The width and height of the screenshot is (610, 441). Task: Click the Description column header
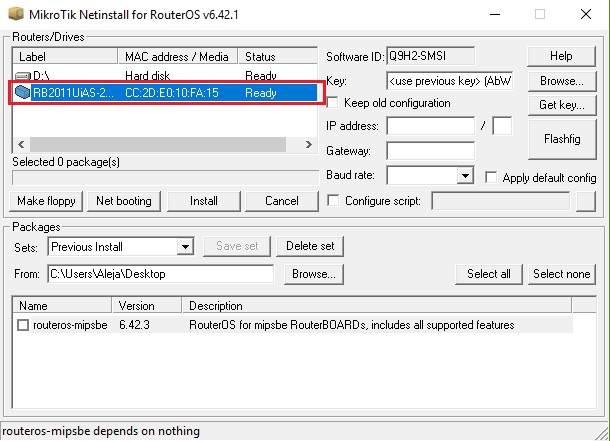pos(377,306)
